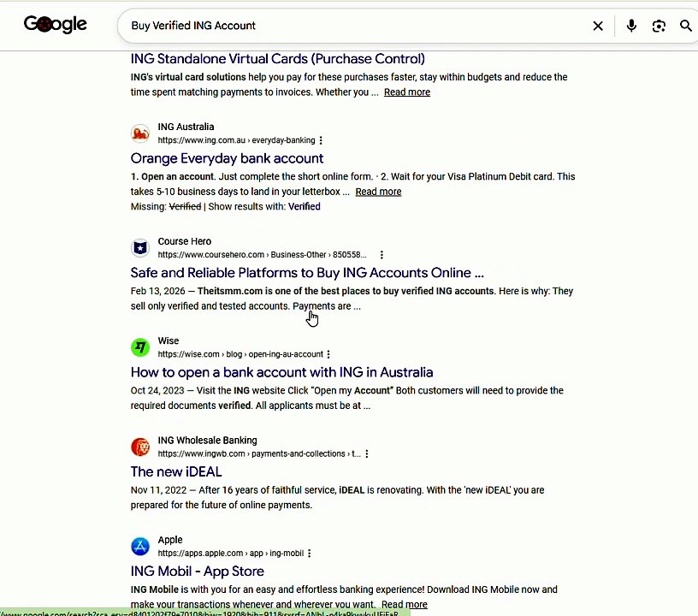This screenshot has height=616, width=698.
Task: Click the Course Hero site name
Action: pos(184,241)
